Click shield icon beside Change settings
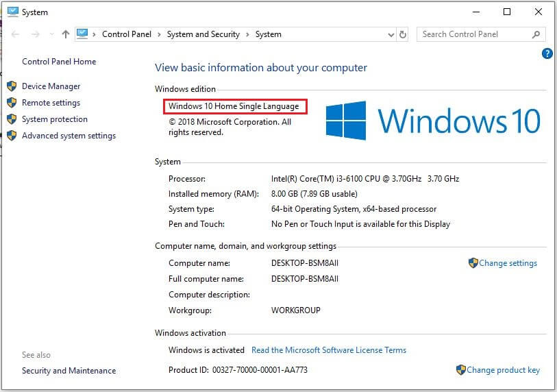This screenshot has width=557, height=392. point(473,263)
